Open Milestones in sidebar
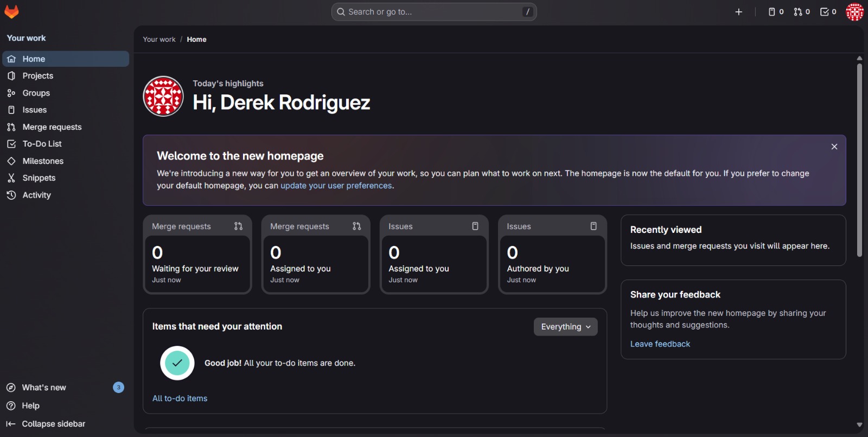This screenshot has height=437, width=868. (43, 161)
